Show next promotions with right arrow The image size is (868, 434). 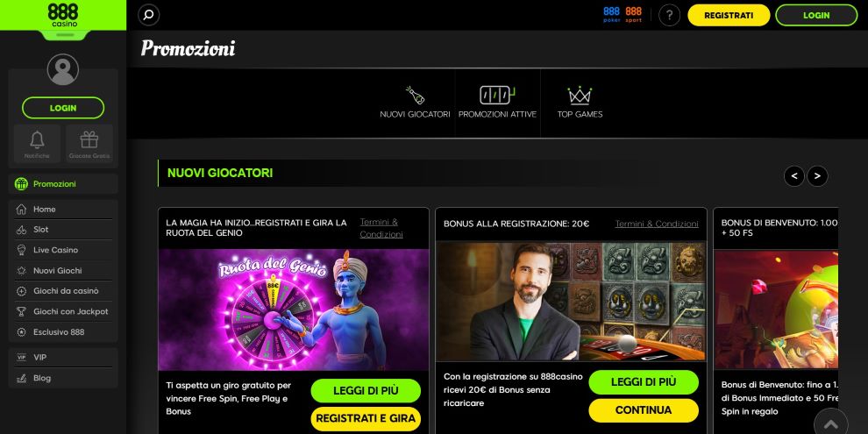click(817, 176)
